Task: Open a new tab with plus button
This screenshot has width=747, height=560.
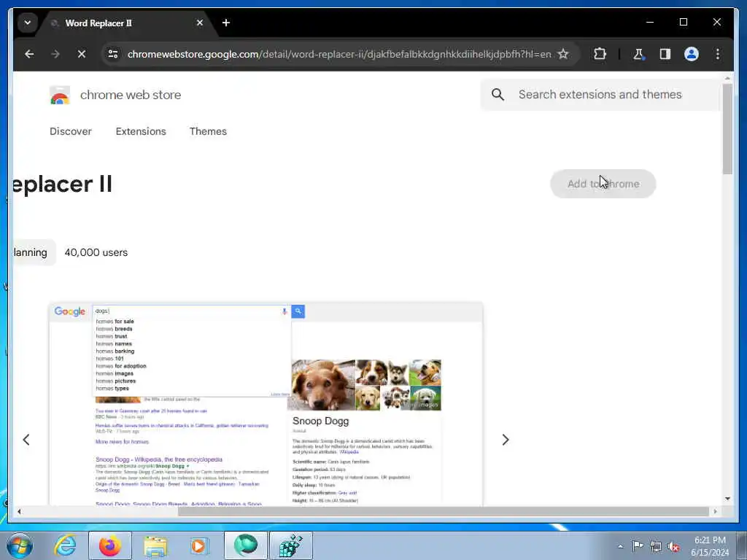Action: 226,23
